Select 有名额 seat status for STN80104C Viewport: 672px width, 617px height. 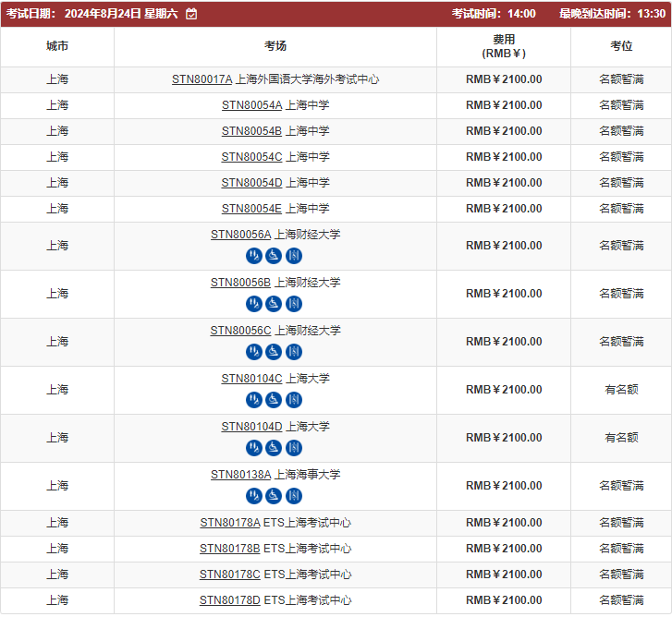(x=621, y=390)
